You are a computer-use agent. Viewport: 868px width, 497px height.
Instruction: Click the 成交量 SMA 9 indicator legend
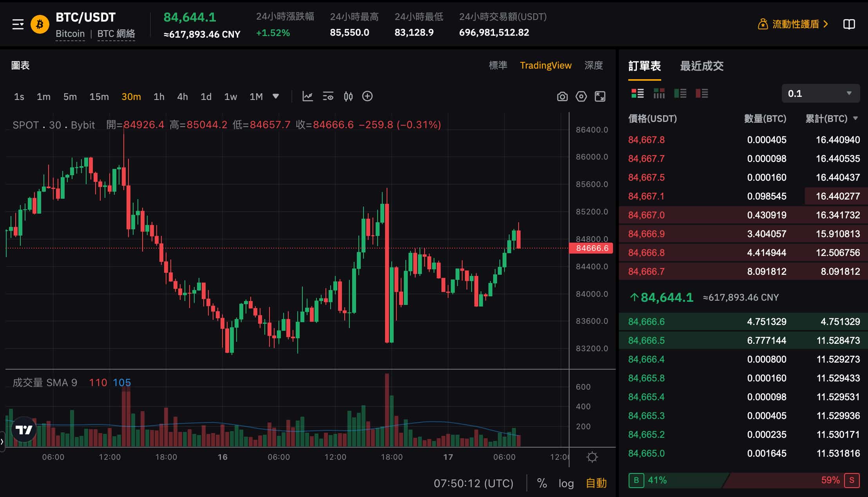tap(45, 383)
